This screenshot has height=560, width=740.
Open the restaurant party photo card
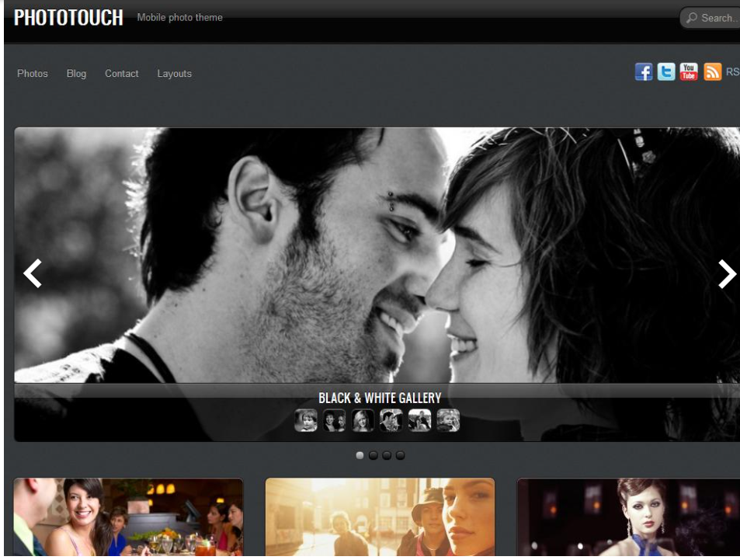[x=128, y=517]
